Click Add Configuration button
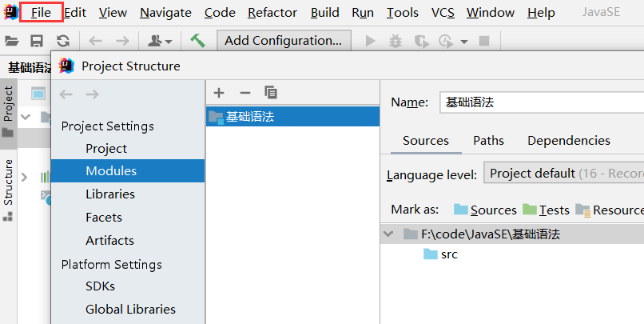 pyautogui.click(x=284, y=41)
